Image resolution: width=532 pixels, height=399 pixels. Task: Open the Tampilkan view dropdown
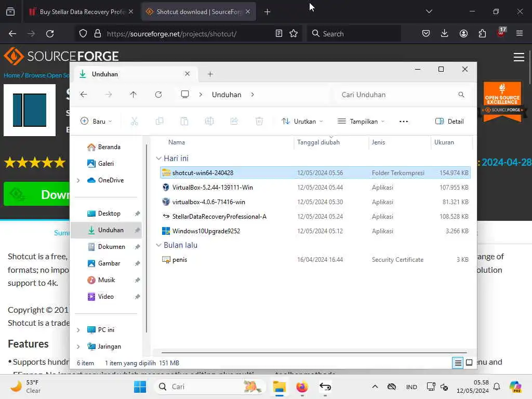click(x=361, y=122)
